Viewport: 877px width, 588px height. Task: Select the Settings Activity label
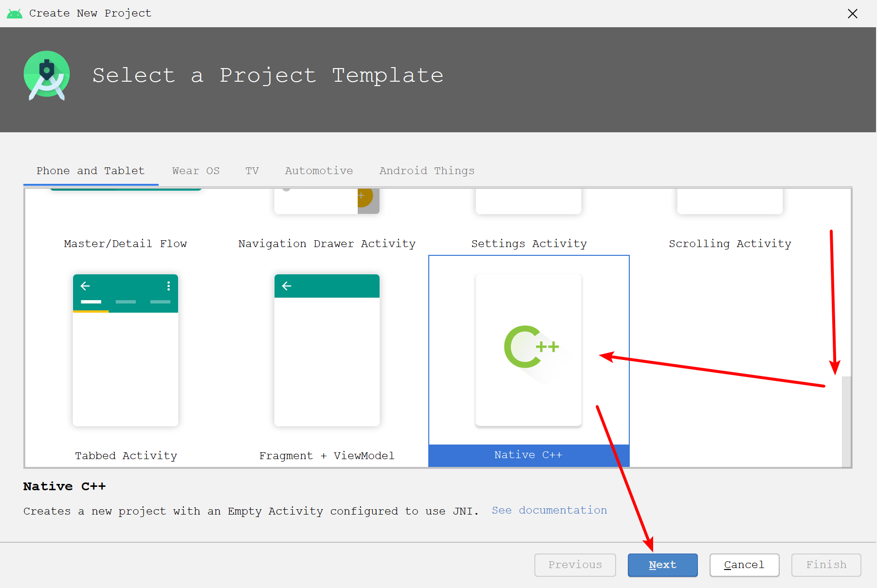529,244
